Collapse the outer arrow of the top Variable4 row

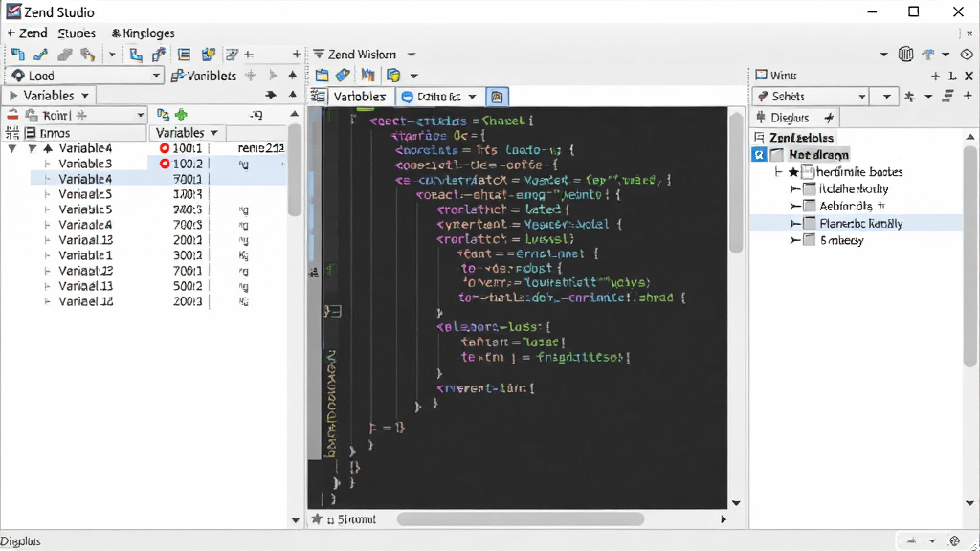(11, 148)
